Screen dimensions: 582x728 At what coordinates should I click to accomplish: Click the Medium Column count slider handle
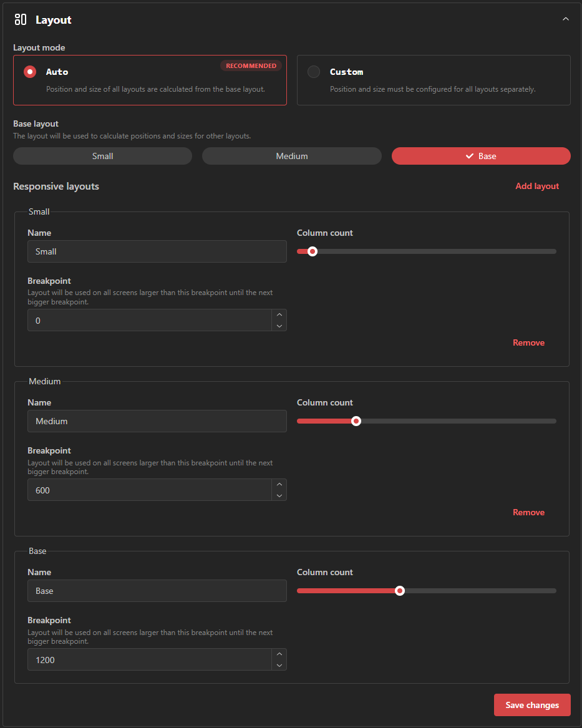click(x=356, y=421)
